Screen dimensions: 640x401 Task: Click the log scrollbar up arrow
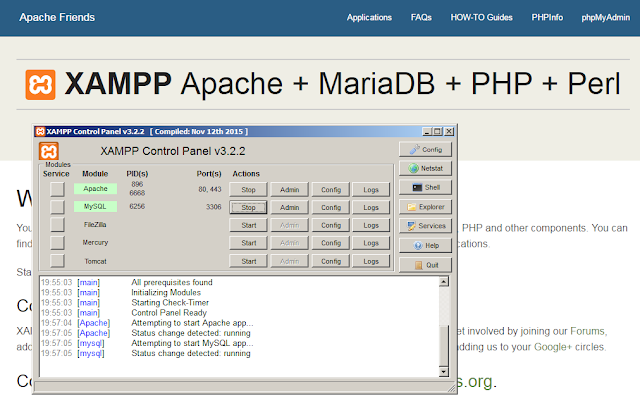click(x=444, y=281)
